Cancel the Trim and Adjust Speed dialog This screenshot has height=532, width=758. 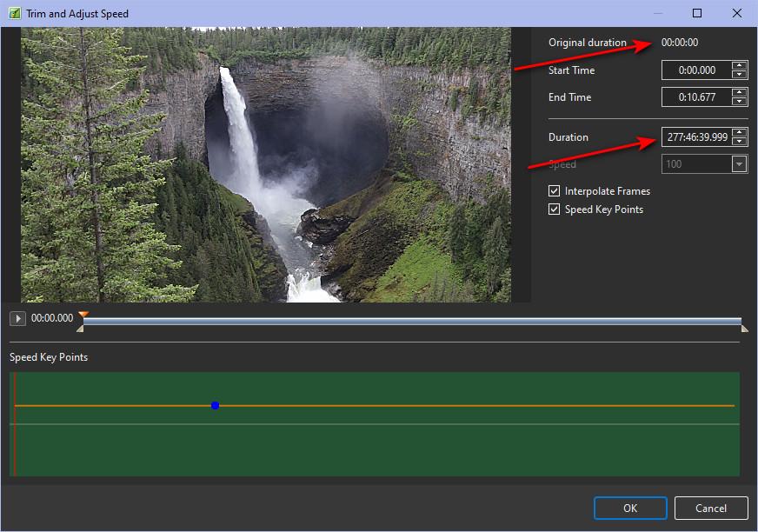pyautogui.click(x=711, y=508)
